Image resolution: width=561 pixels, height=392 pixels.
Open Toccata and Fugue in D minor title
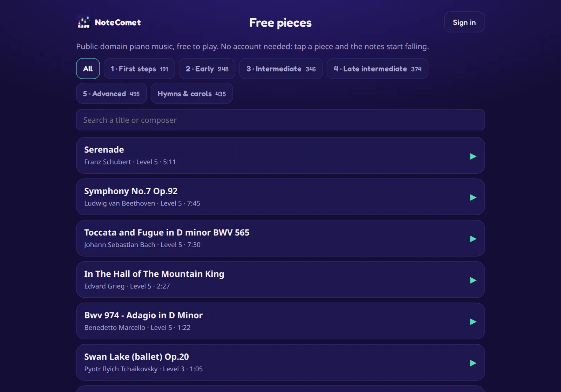(167, 232)
